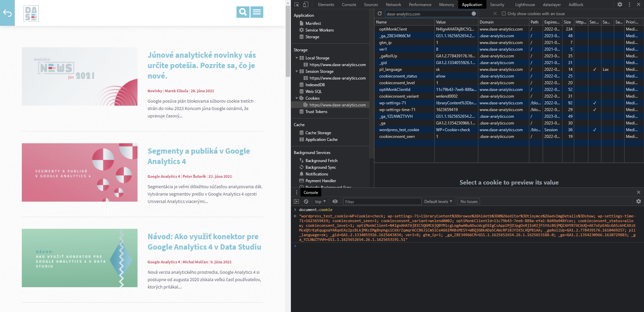The image size is (644, 312).
Task: Clear the console output
Action: 306,201
